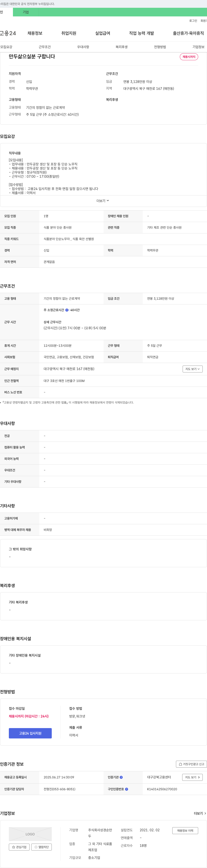Click the 구인인증번호 value K140142506270020

pos(162,789)
